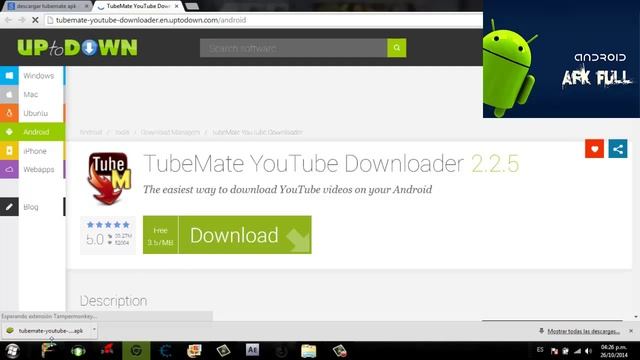Click the Uptodown logo

click(x=77, y=48)
